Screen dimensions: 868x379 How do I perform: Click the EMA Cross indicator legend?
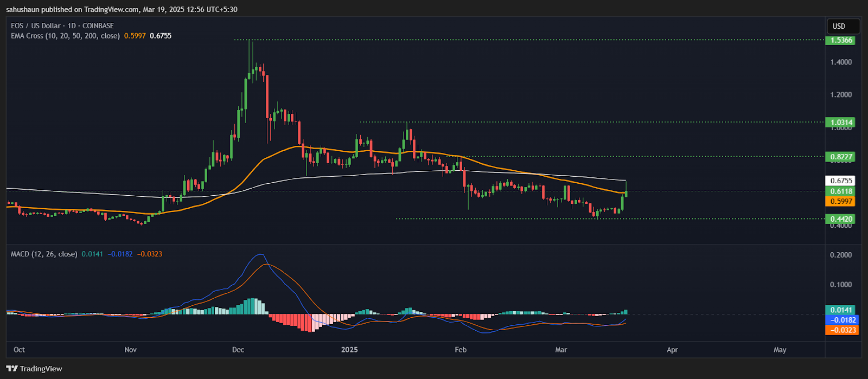[x=65, y=36]
